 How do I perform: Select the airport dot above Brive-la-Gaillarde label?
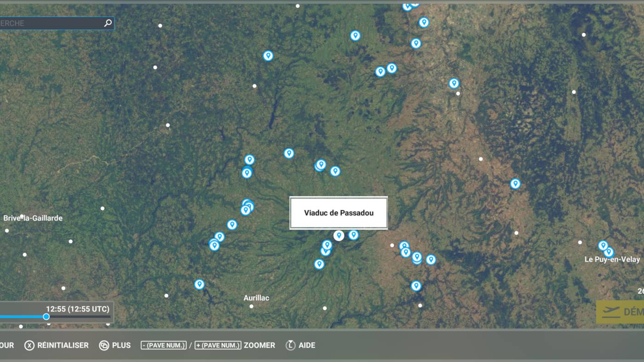22,216
